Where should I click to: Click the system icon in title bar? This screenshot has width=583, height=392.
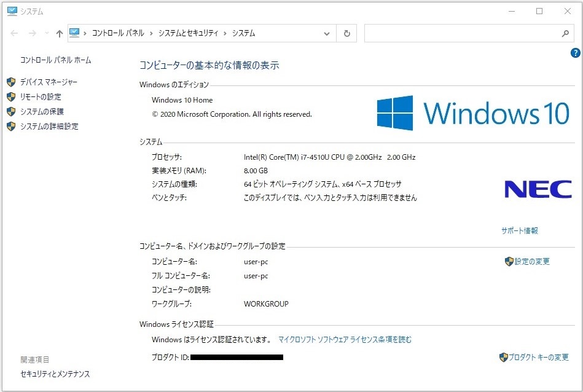[x=12, y=11]
